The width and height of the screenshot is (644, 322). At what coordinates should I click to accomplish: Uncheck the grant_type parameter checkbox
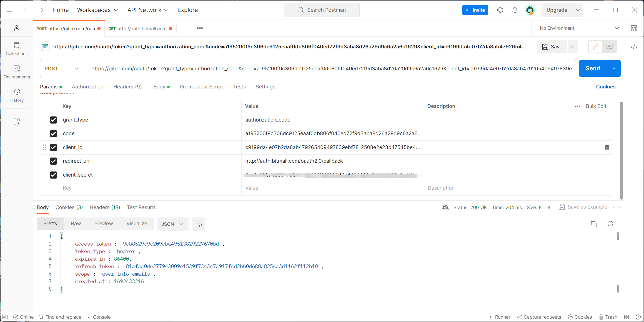(53, 120)
